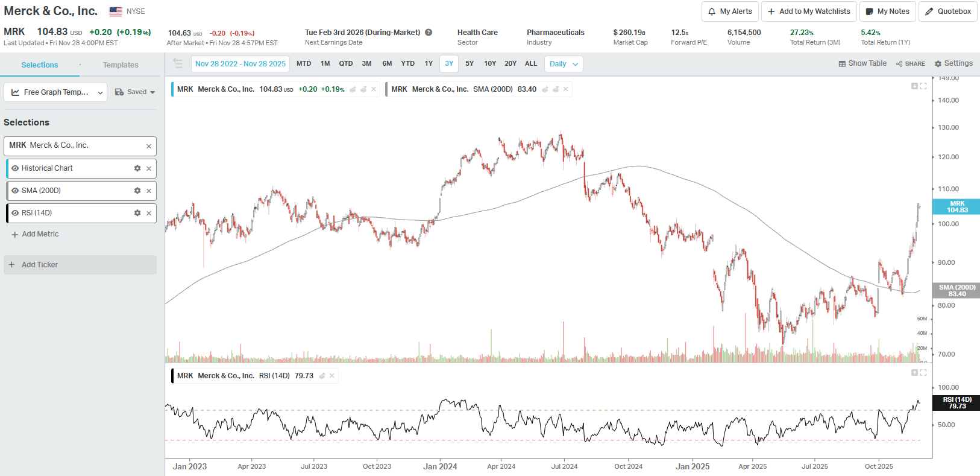Click the SHARE button

(x=910, y=63)
